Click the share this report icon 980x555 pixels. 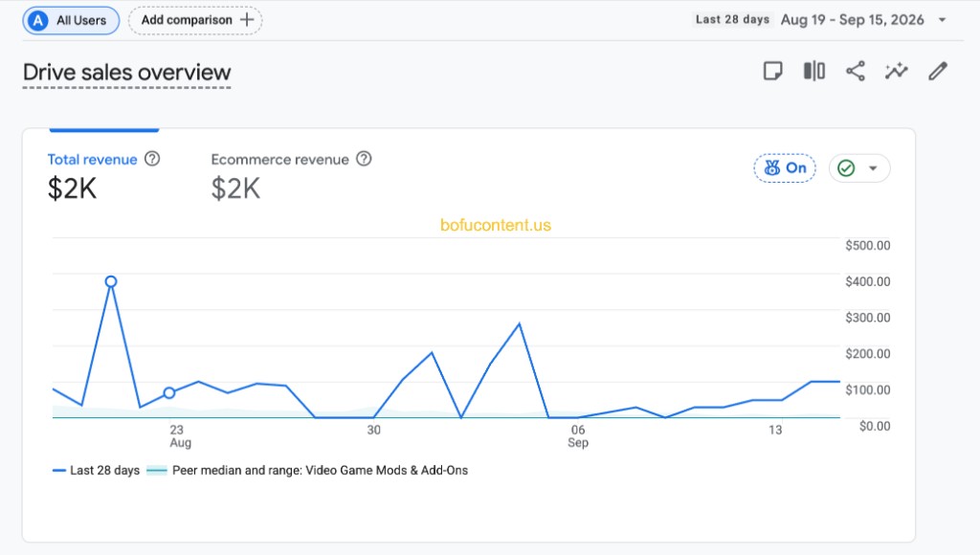855,71
